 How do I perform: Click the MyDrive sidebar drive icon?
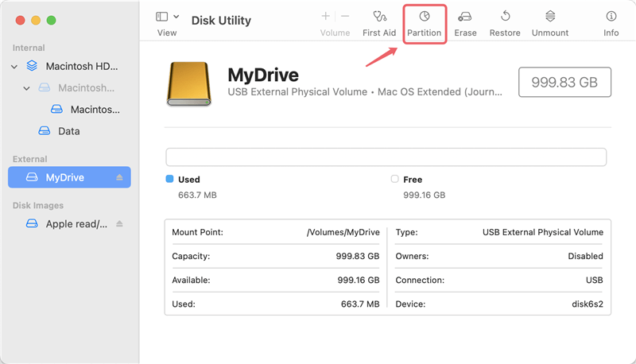(x=32, y=177)
